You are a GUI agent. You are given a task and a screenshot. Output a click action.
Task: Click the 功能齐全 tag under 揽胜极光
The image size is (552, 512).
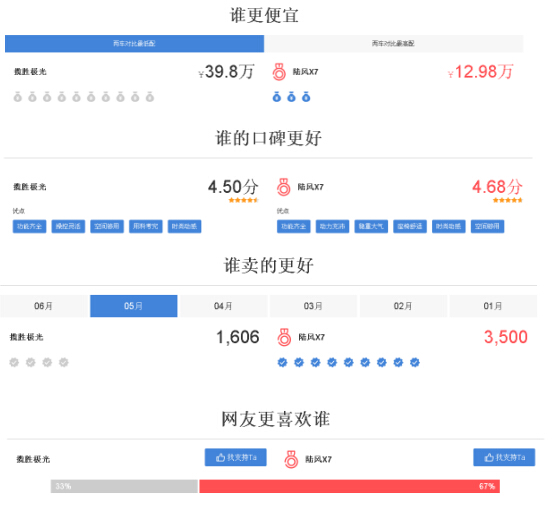pyautogui.click(x=30, y=226)
